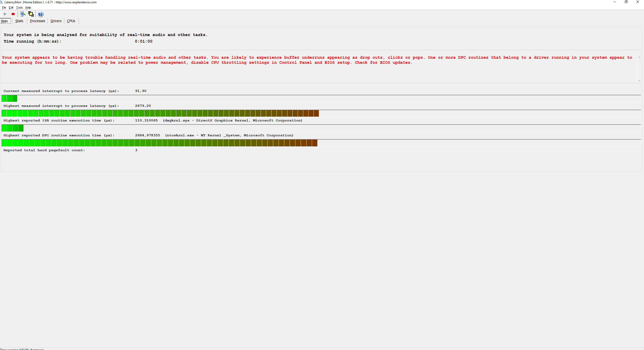Click the gray Start monitor play icon

tap(5, 14)
